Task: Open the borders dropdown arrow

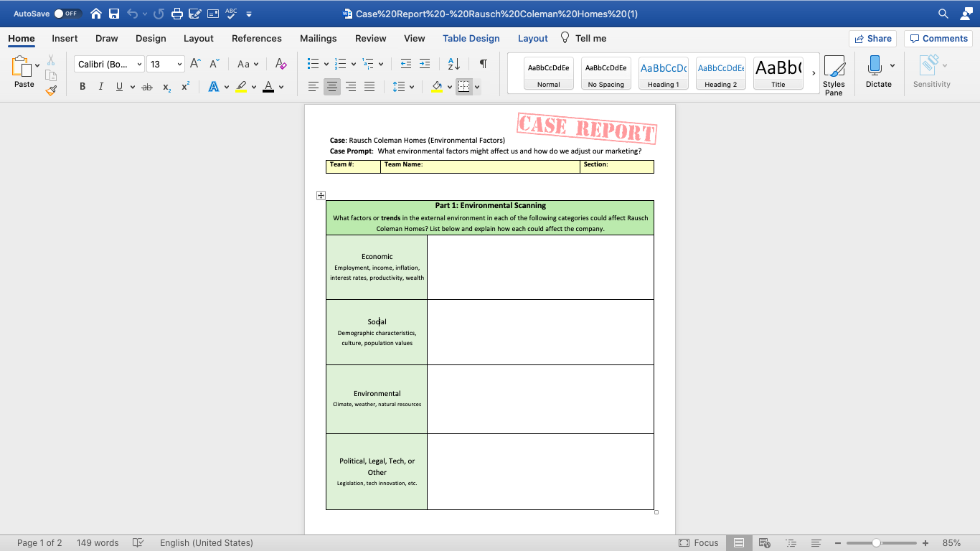Action: tap(477, 87)
